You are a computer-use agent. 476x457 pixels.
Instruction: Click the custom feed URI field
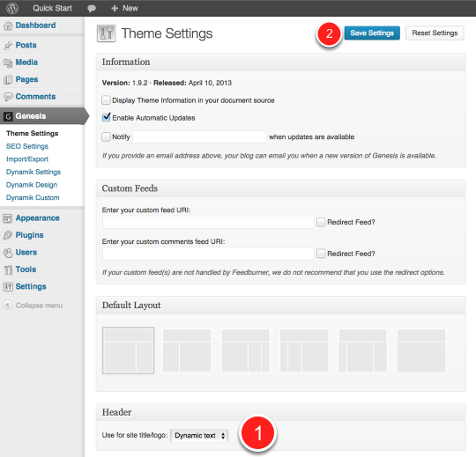click(208, 222)
